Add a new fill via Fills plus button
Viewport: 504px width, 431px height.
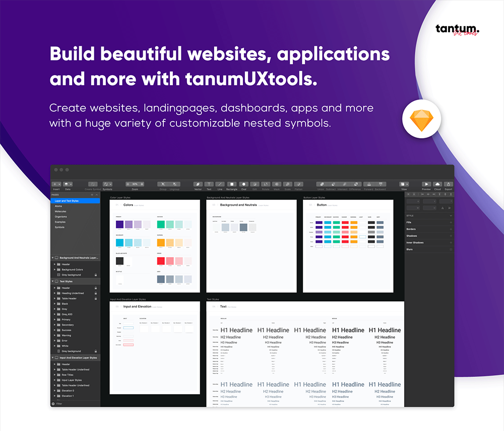point(451,222)
